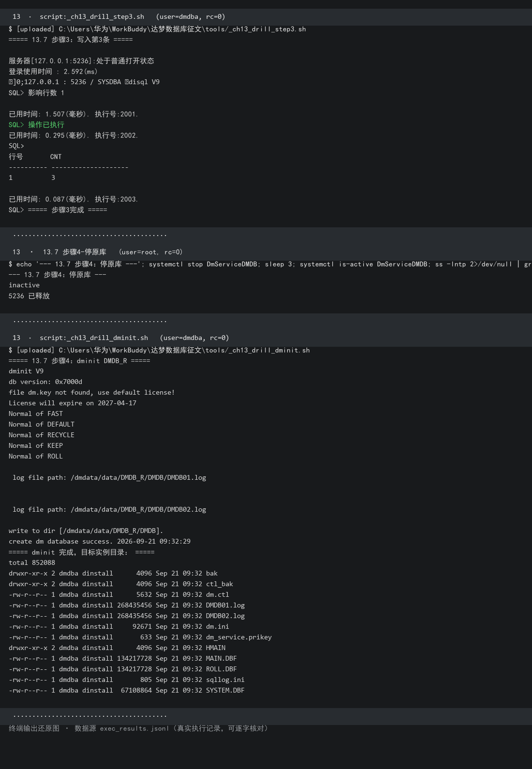
Task: Click the "Normal of FAST" line
Action: 36,414
